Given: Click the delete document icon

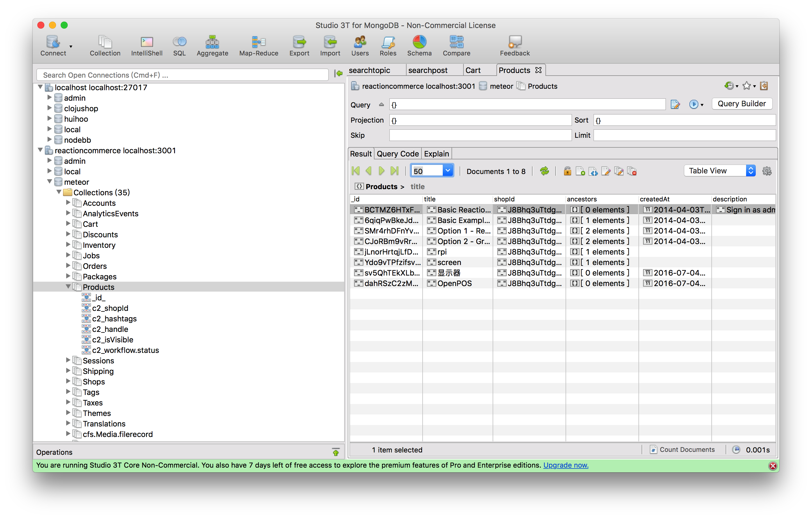Looking at the screenshot, I should [x=632, y=171].
